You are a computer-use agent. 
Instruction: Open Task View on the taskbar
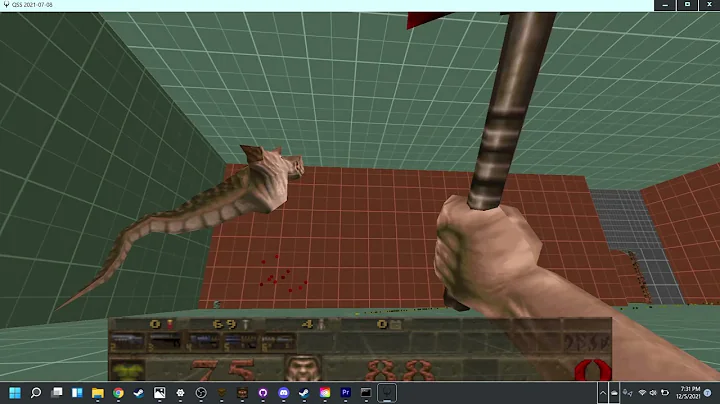click(57, 393)
